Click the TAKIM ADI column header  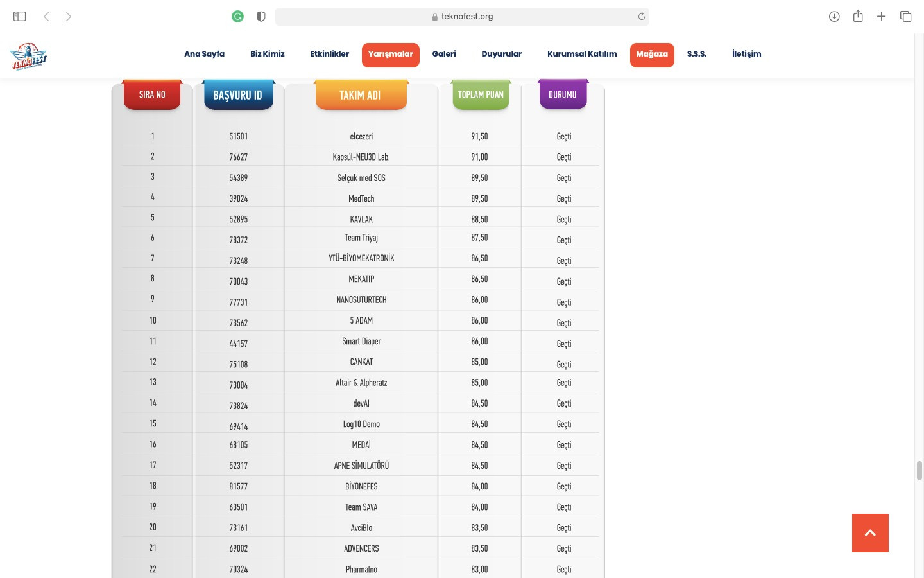click(x=361, y=95)
